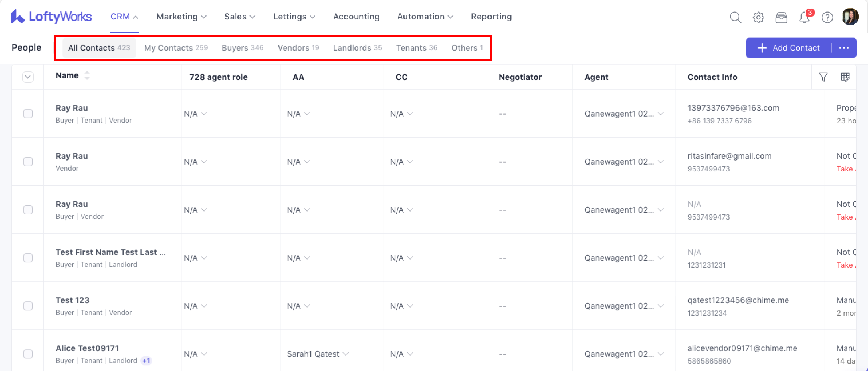Open the inbox tray icon

point(781,17)
